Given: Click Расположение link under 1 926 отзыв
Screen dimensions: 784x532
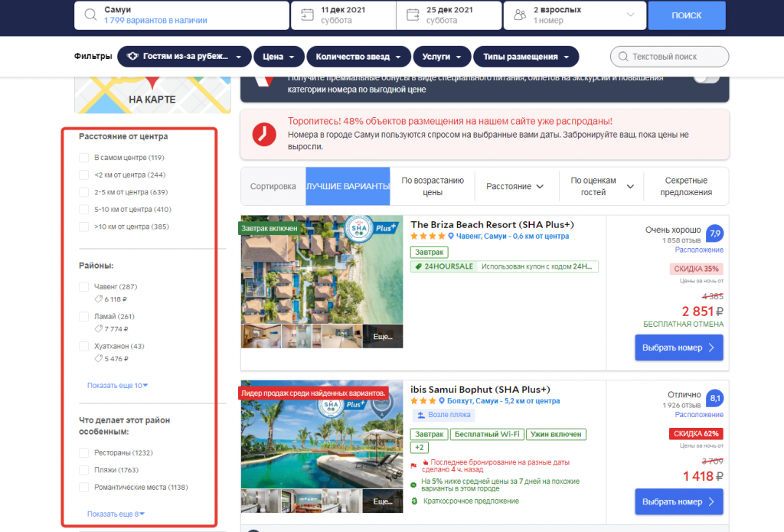Looking at the screenshot, I should (699, 415).
